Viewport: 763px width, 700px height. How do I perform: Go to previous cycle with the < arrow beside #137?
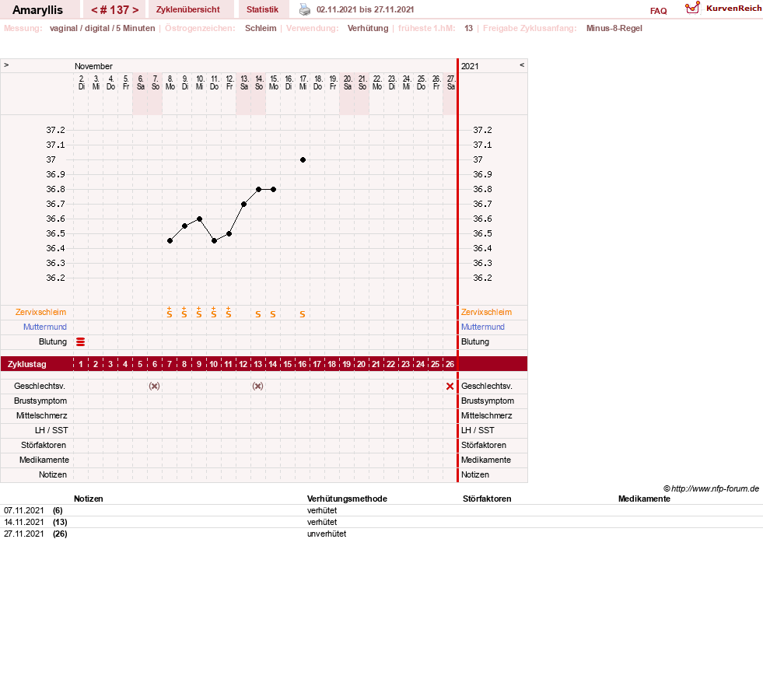pos(94,10)
